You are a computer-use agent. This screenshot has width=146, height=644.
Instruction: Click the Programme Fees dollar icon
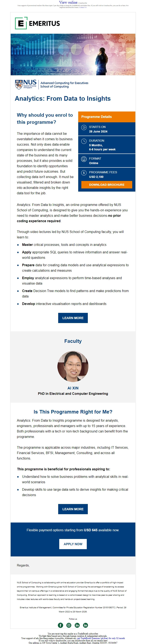pos(84,173)
